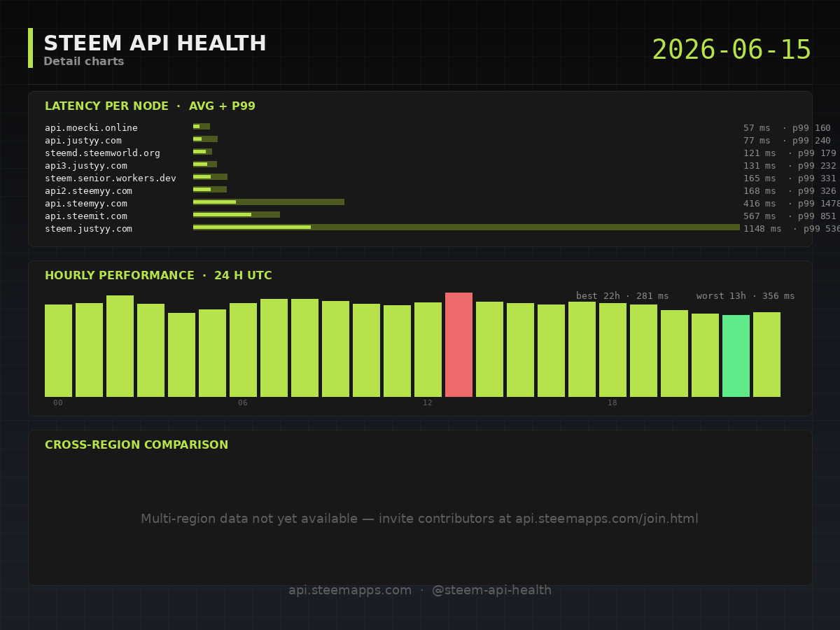Click the latency bar for steem.senior.workers.dev

(x=210, y=177)
